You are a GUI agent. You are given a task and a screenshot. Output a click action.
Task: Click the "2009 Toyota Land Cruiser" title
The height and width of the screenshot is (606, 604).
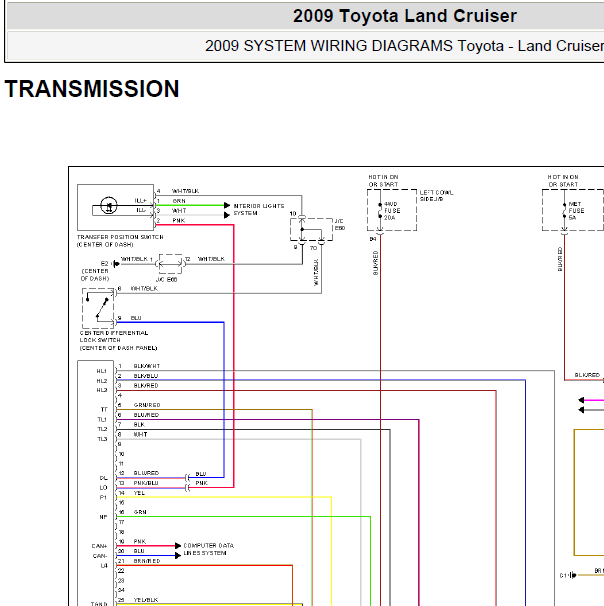[x=405, y=16]
